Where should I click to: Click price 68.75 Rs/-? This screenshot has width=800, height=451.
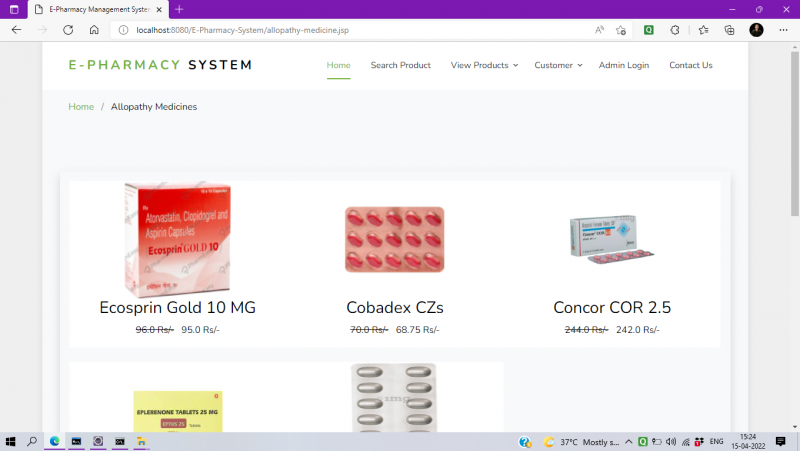pos(417,330)
